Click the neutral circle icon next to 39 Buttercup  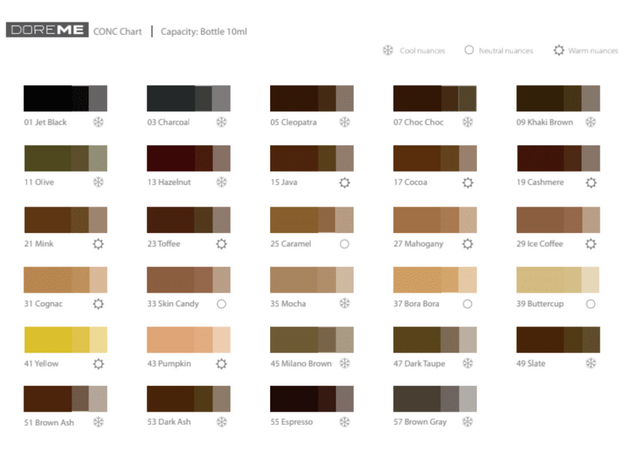click(x=591, y=303)
